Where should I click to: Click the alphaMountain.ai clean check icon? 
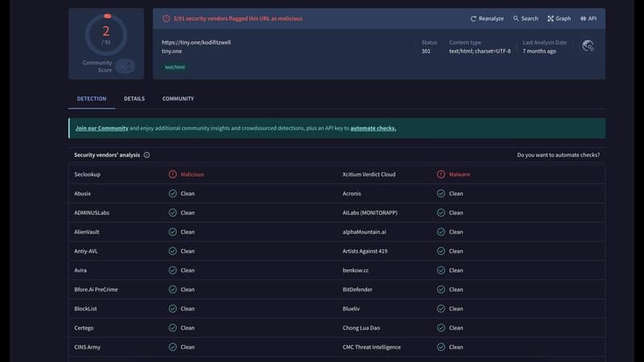point(440,232)
